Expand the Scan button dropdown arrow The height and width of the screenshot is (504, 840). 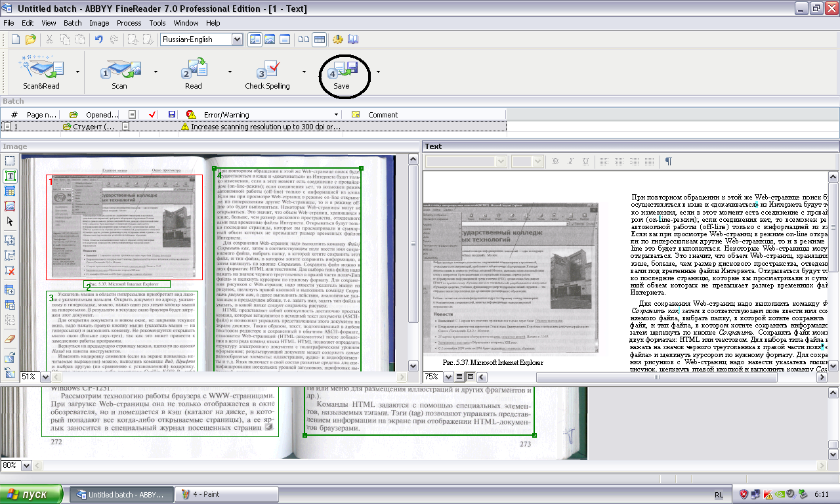(x=156, y=72)
